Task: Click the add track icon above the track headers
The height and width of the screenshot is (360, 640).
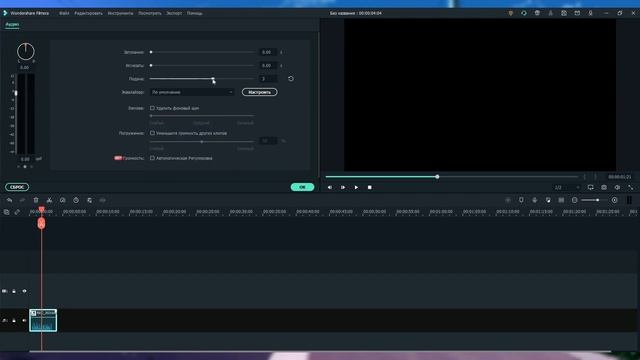Action: coord(7,212)
